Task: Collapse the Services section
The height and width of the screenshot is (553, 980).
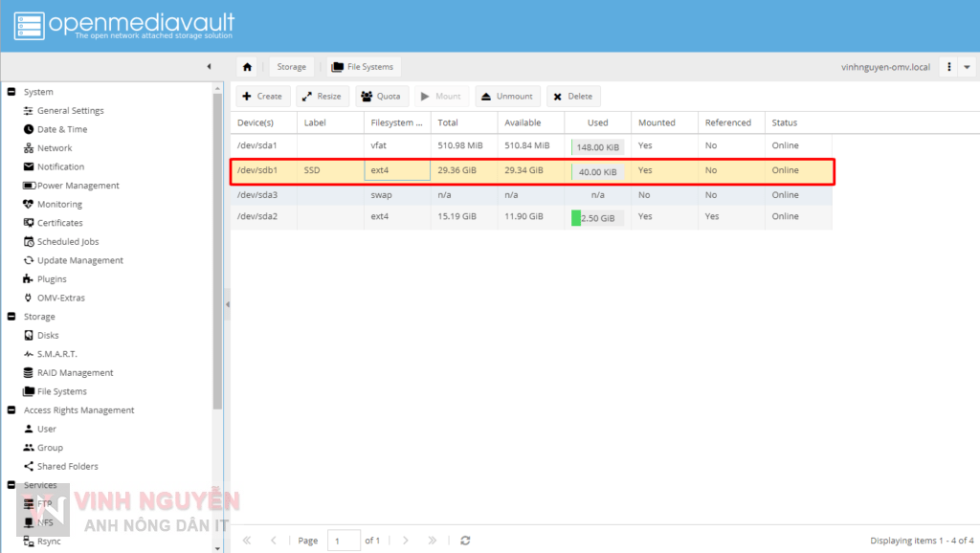Action: [x=11, y=485]
